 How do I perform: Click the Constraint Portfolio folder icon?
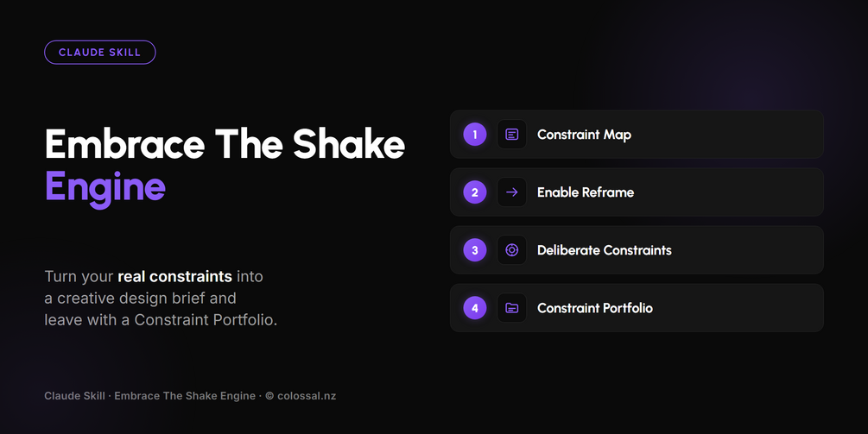pyautogui.click(x=512, y=308)
